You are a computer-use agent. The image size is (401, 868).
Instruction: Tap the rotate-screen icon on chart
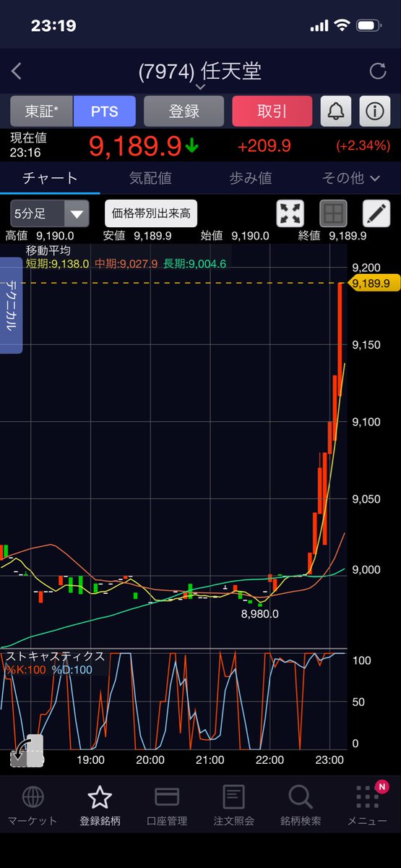point(26,752)
